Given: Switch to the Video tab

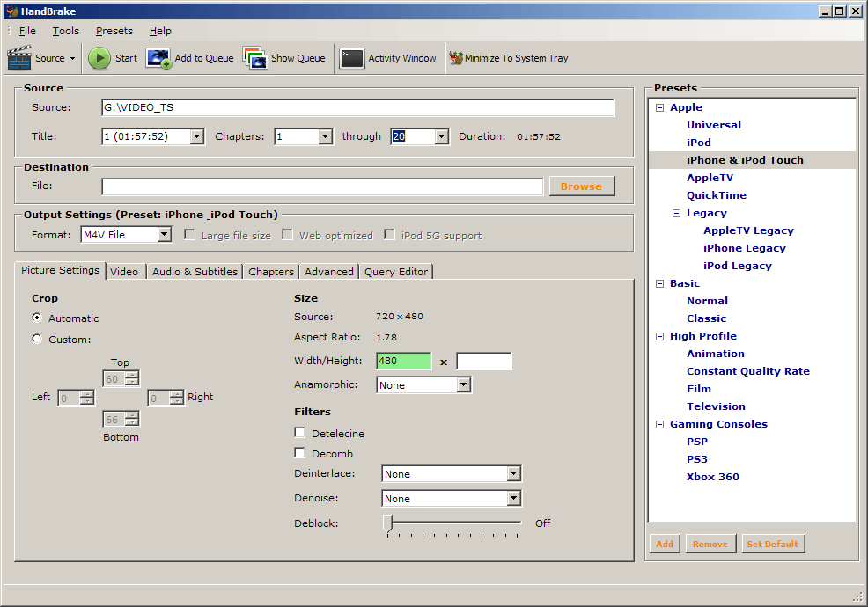Looking at the screenshot, I should point(124,272).
